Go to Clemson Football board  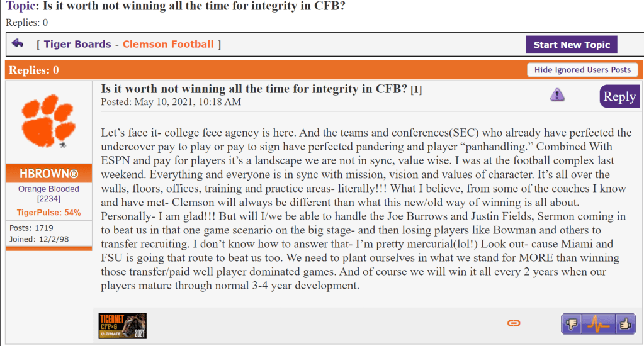[x=168, y=44]
